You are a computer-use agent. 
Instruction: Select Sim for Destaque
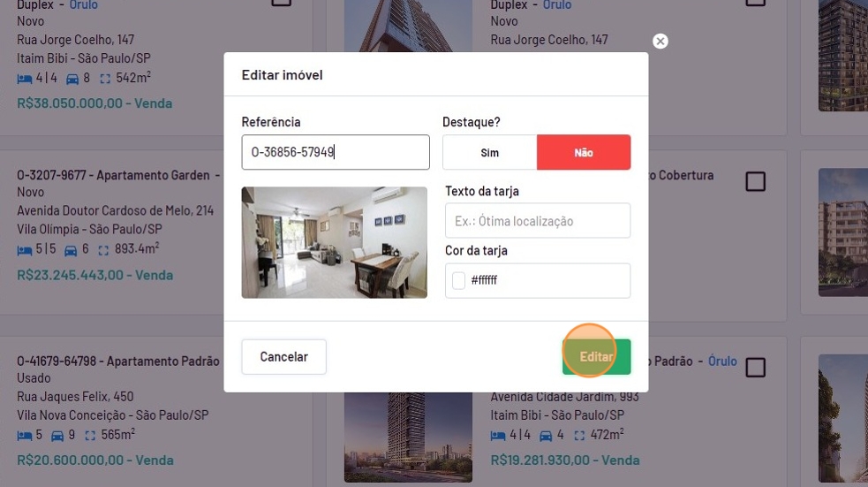pyautogui.click(x=489, y=152)
